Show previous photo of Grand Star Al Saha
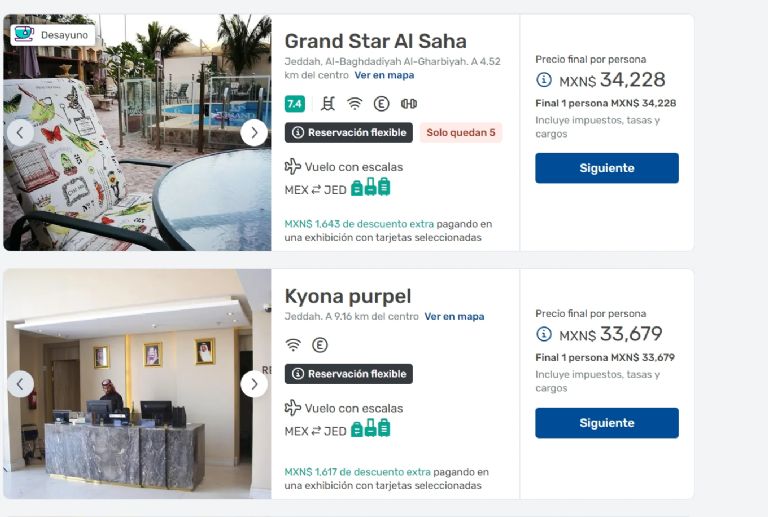This screenshot has height=517, width=768. click(20, 132)
